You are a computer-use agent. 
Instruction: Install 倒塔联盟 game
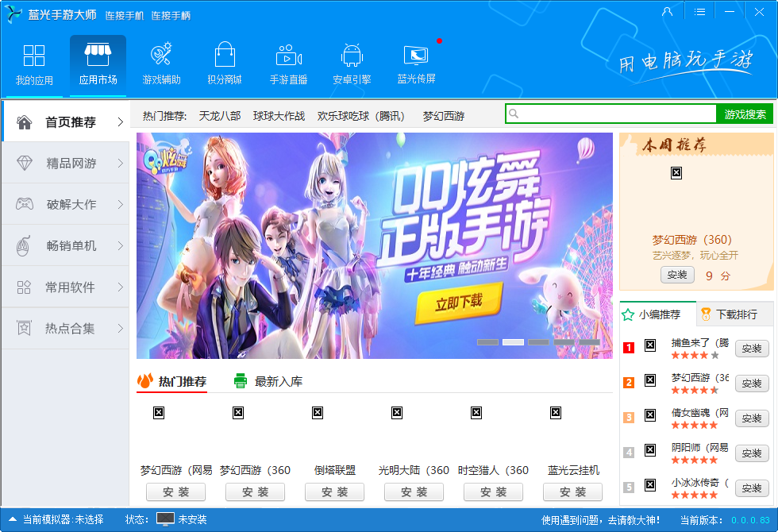click(x=334, y=492)
